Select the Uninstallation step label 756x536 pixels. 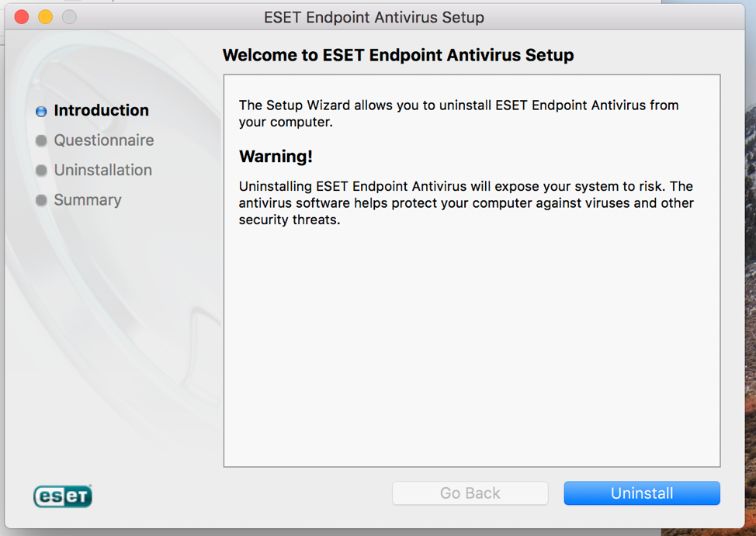102,170
